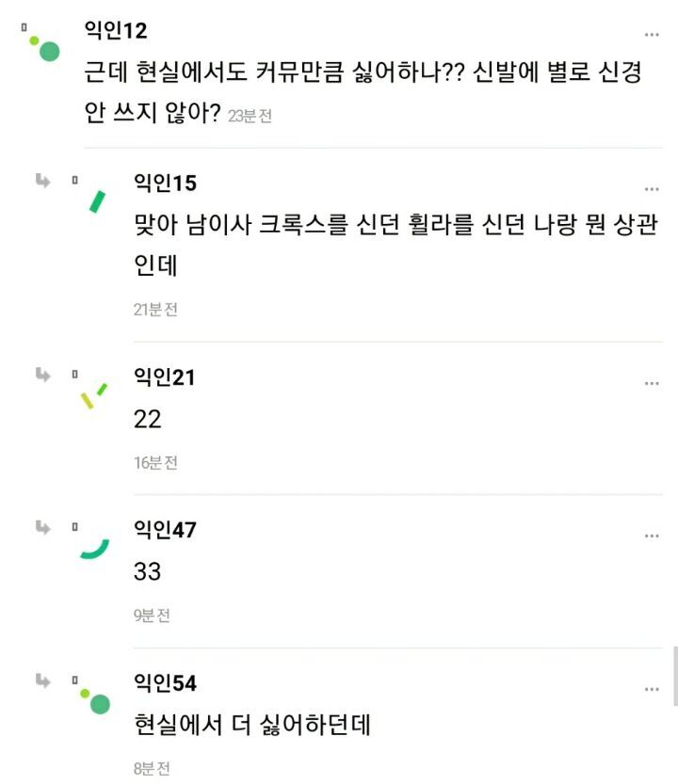Click the reply arrow beside 익인21
This screenshot has width=678, height=784.
pyautogui.click(x=42, y=375)
